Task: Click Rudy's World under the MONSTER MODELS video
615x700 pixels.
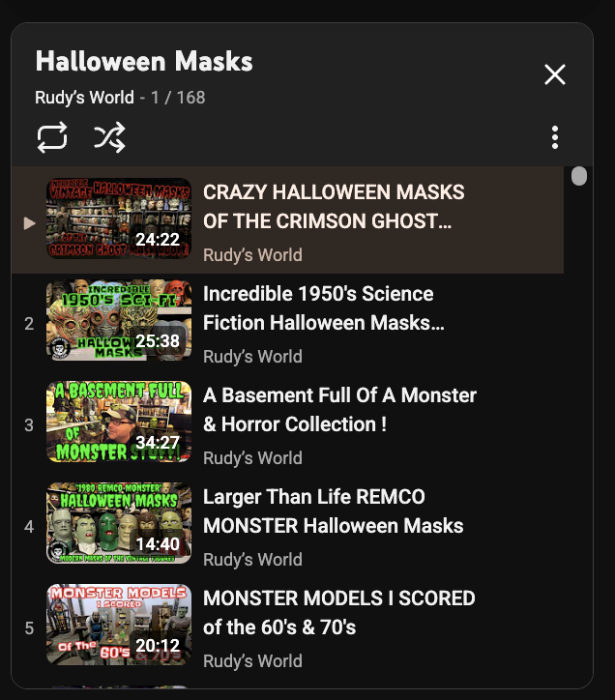Action: tap(252, 660)
